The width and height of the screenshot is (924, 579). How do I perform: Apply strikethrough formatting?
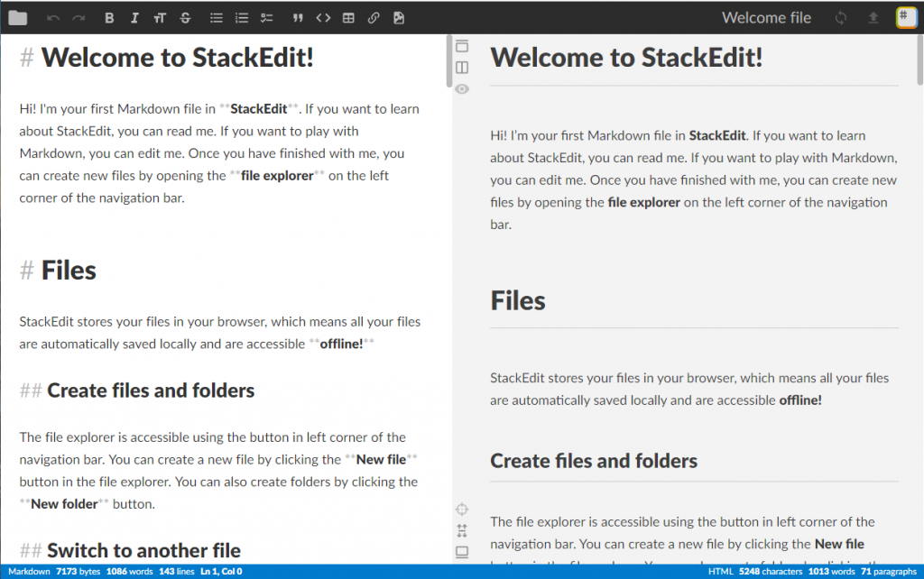185,18
